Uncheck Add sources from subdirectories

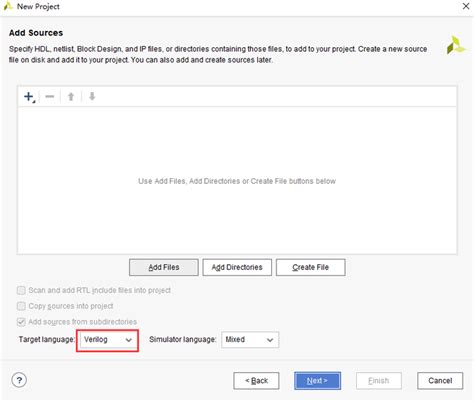21,322
